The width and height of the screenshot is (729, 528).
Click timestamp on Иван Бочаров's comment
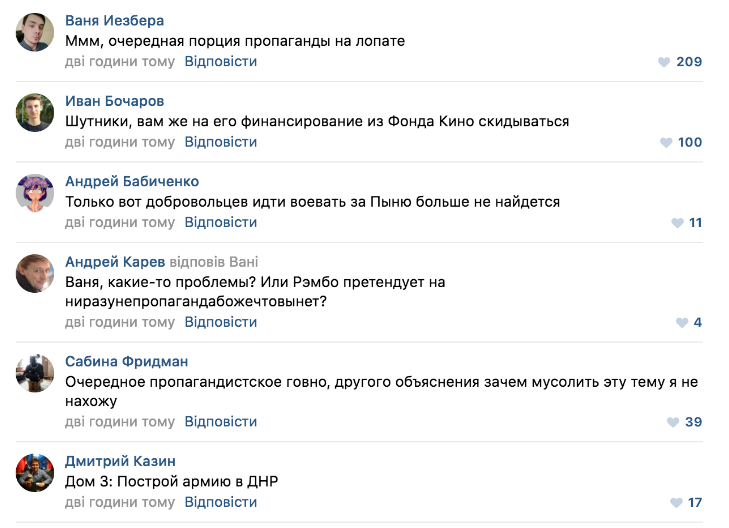click(120, 142)
